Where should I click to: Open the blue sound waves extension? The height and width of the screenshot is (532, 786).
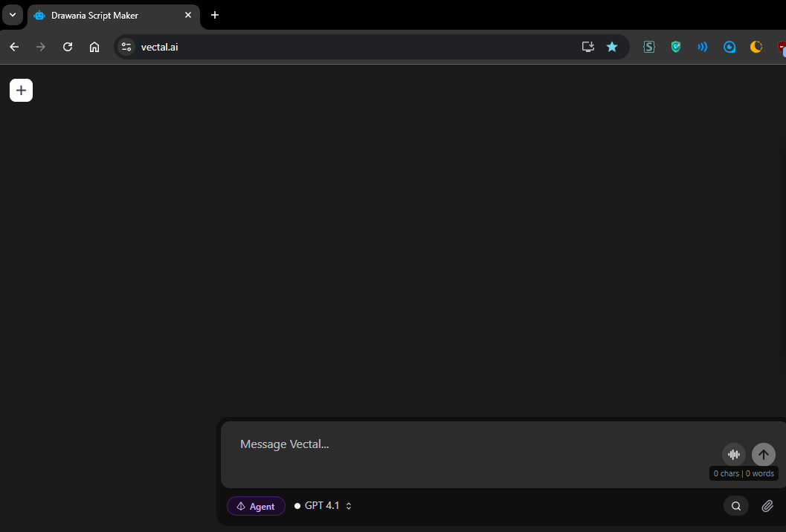tap(702, 47)
